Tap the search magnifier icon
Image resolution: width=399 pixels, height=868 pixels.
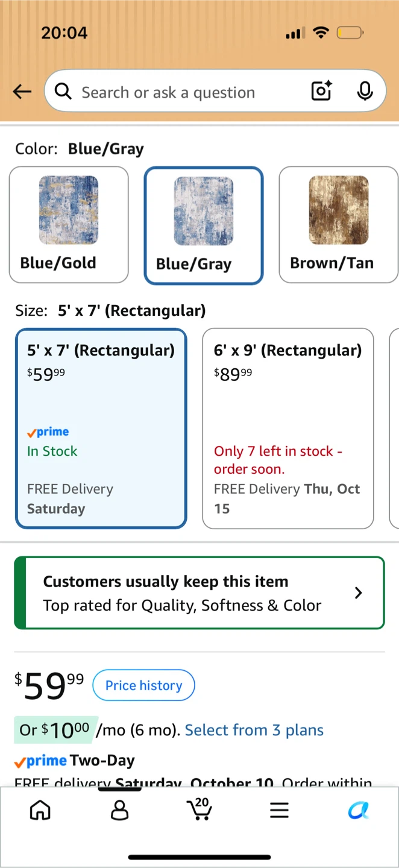click(x=63, y=91)
